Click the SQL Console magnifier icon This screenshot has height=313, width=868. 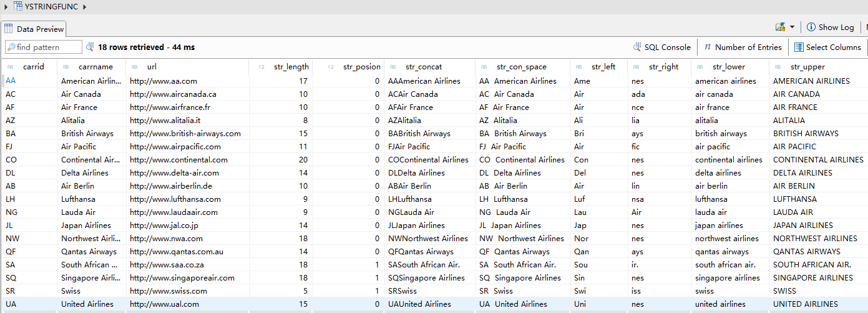637,47
